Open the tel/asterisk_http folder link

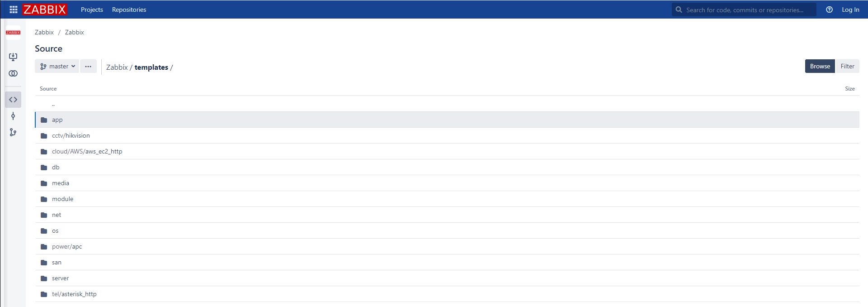click(74, 294)
